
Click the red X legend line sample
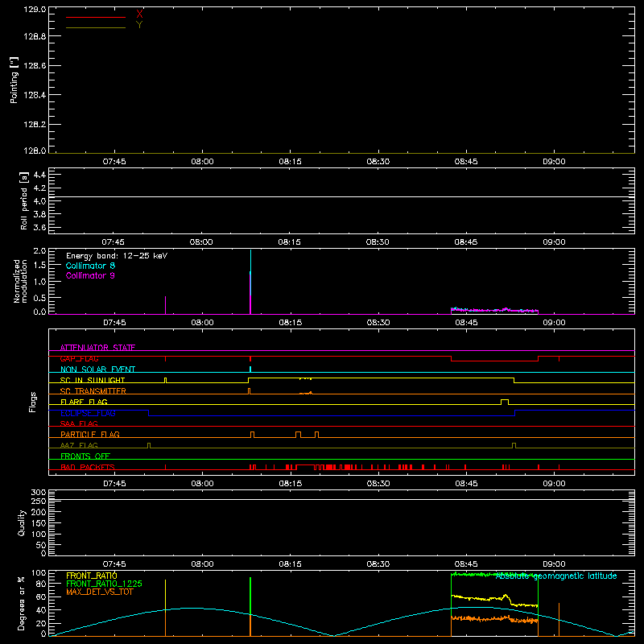[96, 17]
